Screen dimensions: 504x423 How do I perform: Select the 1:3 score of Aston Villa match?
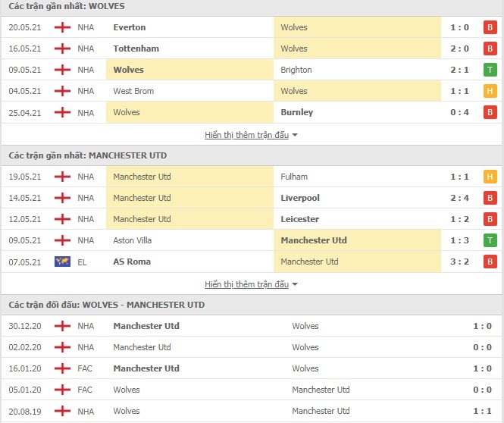click(459, 240)
